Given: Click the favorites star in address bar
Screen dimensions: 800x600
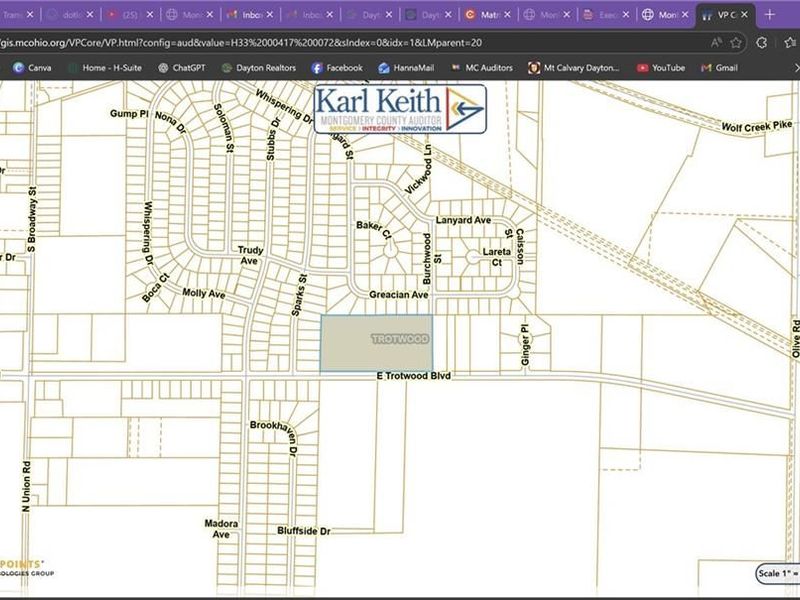Looking at the screenshot, I should click(x=736, y=43).
